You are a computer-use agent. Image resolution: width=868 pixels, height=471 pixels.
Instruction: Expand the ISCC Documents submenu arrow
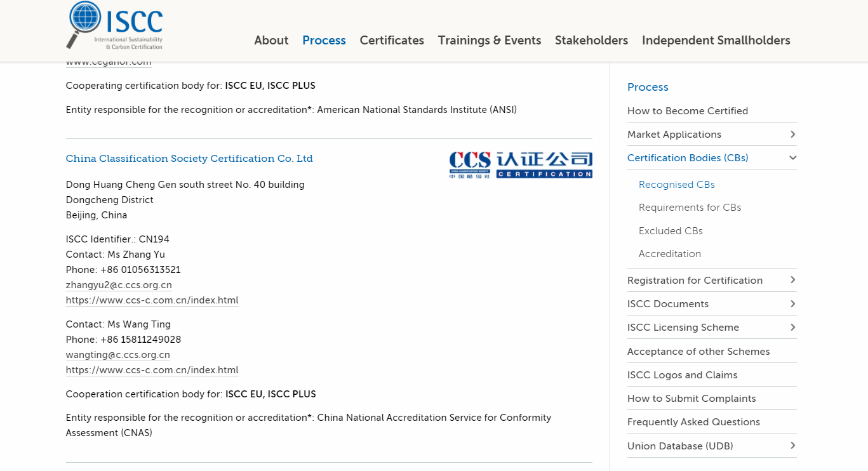792,304
